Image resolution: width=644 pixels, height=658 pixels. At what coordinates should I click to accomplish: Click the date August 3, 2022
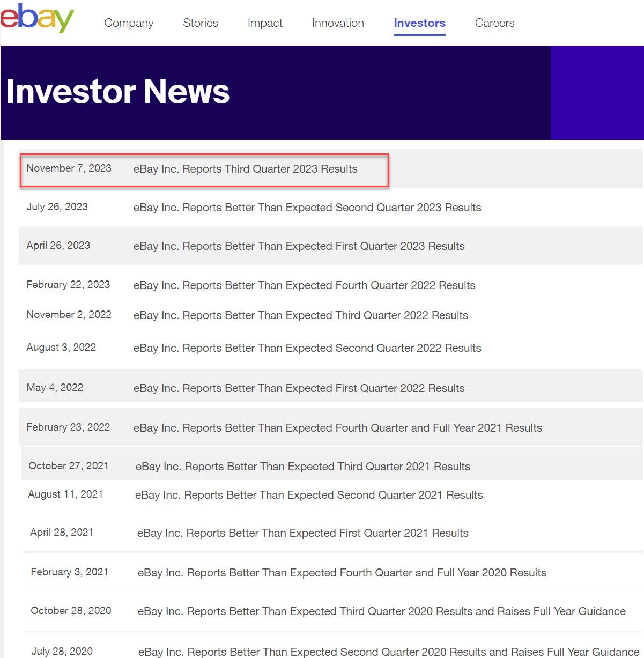coord(61,348)
